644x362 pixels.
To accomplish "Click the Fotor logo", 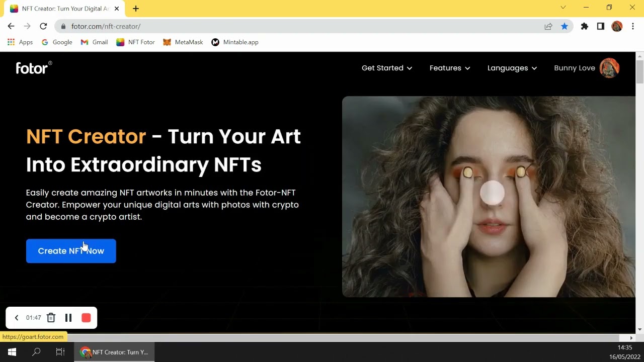I will (x=34, y=68).
